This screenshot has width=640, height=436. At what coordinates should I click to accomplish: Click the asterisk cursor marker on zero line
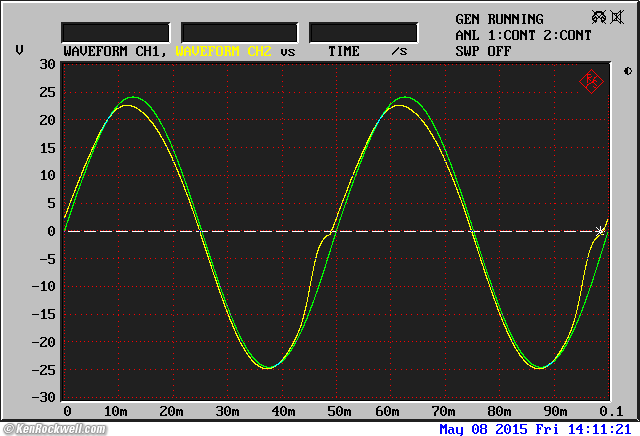click(600, 231)
